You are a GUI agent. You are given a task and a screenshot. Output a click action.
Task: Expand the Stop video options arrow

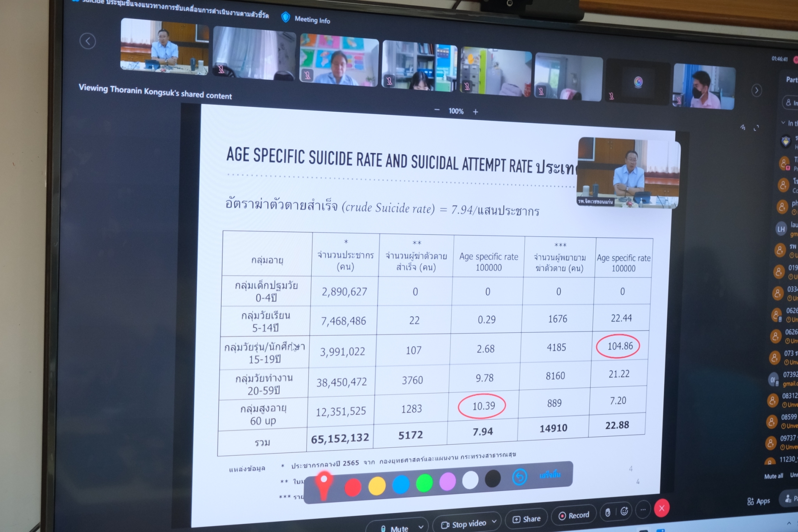click(x=494, y=521)
